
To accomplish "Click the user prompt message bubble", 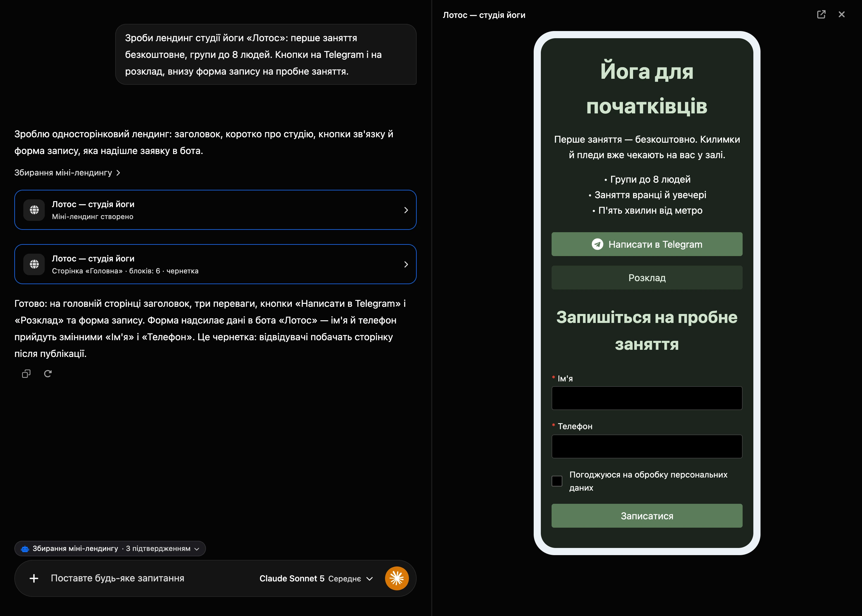I will point(266,54).
